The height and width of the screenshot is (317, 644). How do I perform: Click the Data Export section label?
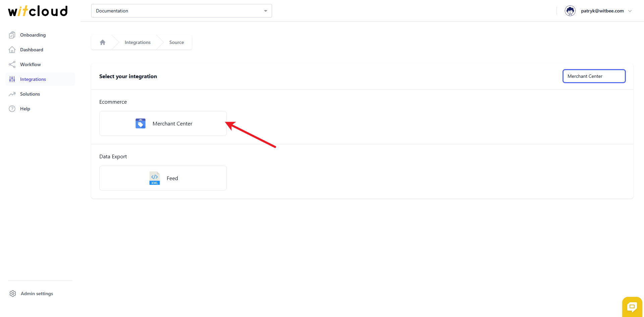(113, 157)
